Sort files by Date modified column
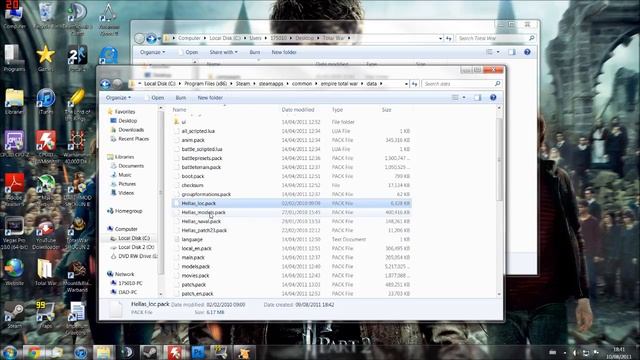The width and height of the screenshot is (640, 360). 304,110
